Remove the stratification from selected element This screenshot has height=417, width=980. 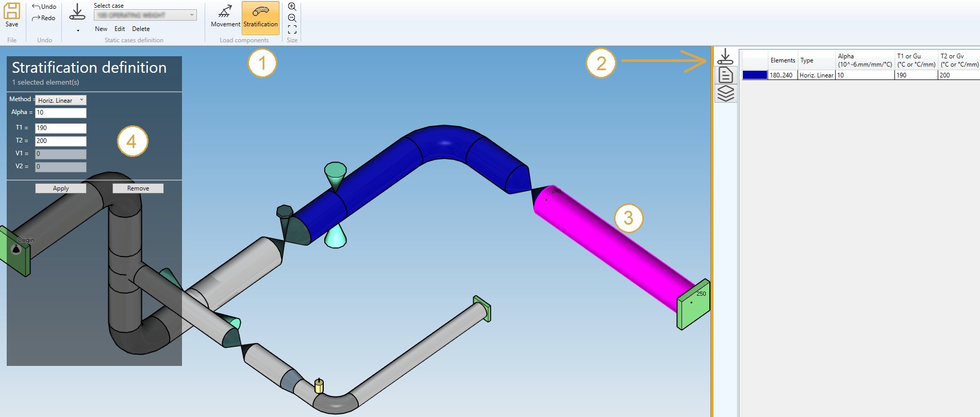[x=138, y=188]
